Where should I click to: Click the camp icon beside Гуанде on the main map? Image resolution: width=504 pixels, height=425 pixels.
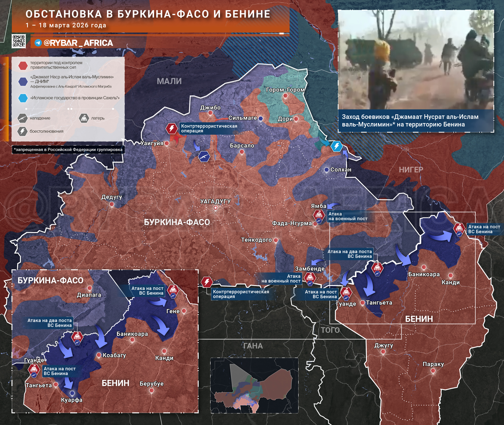(x=346, y=293)
